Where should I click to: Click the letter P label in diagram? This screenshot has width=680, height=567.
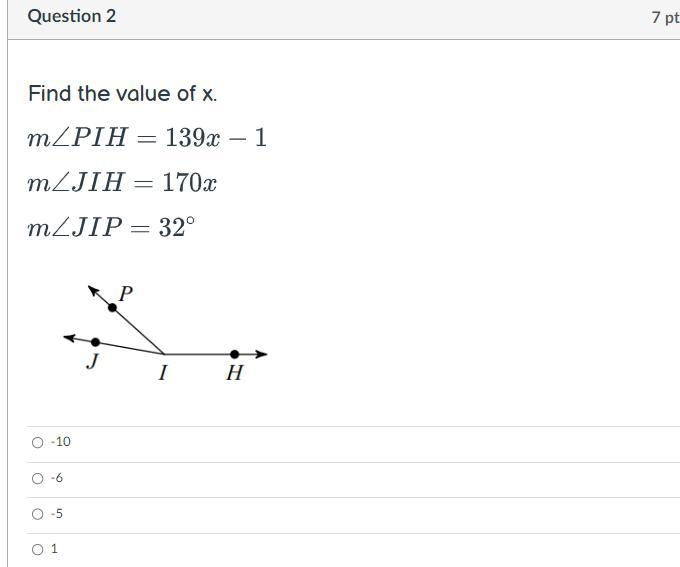click(x=126, y=294)
